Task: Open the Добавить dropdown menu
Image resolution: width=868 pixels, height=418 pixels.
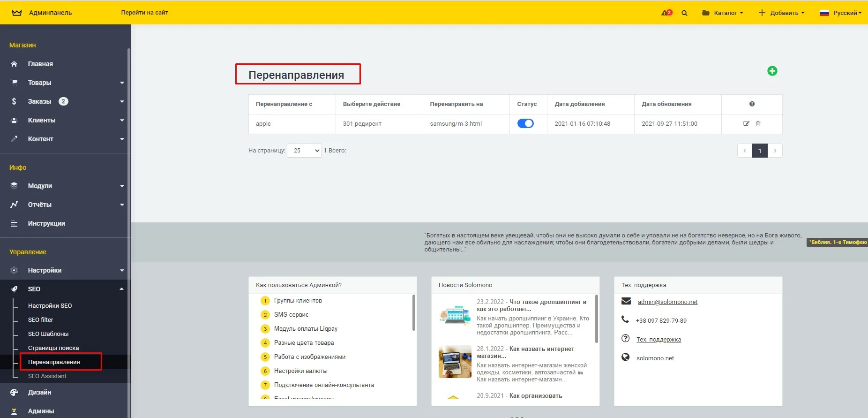Action: tap(781, 13)
